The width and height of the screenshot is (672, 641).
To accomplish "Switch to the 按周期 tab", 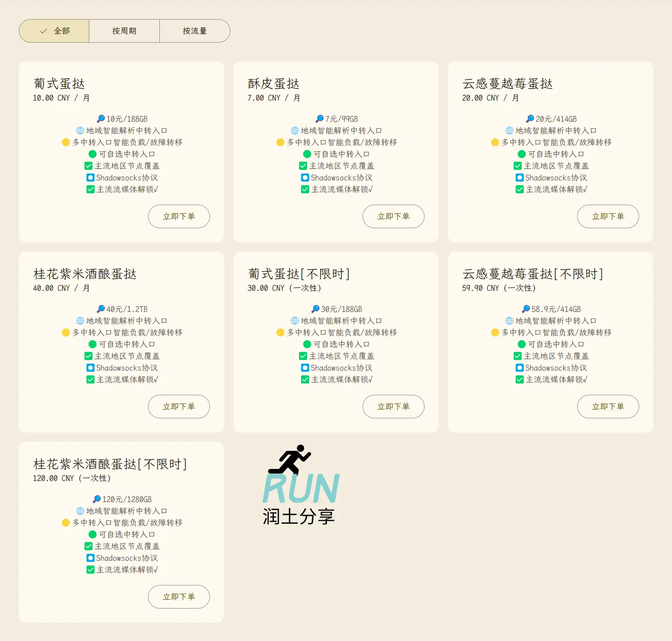I will (x=124, y=31).
